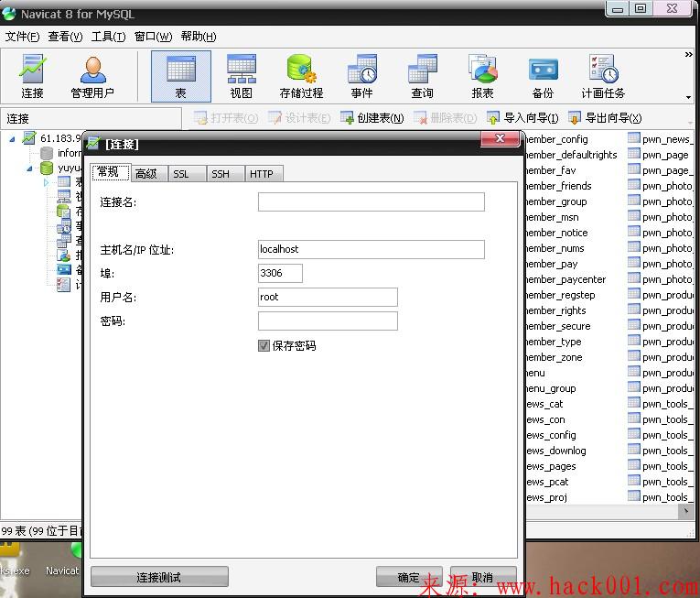Toggle 保存密码 (Save Password) checkbox
Viewport: 700px width, 598px height.
[x=264, y=345]
